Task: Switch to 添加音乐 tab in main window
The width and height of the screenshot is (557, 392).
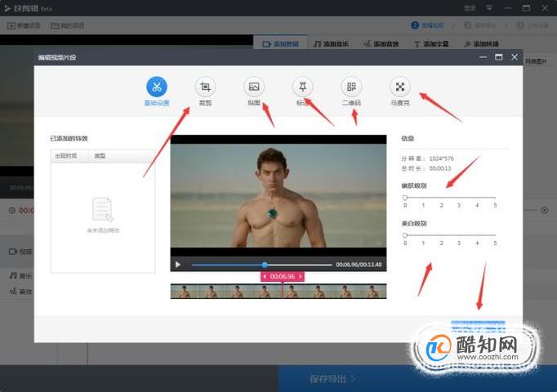Action: (331, 44)
